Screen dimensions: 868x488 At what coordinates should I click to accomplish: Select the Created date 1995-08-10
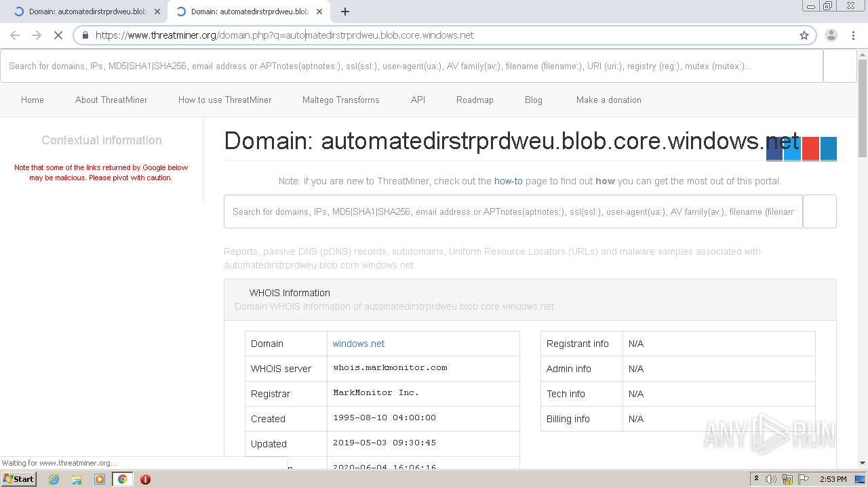coord(384,418)
